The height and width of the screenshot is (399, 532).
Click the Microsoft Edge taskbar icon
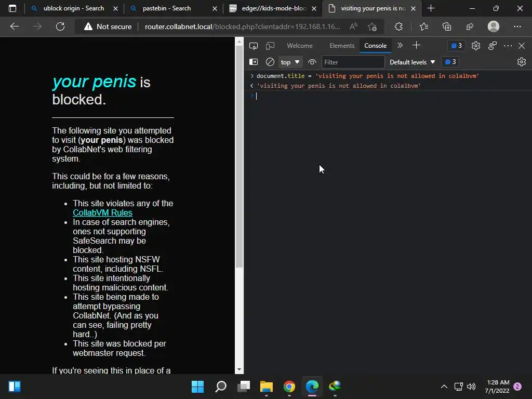[312, 387]
